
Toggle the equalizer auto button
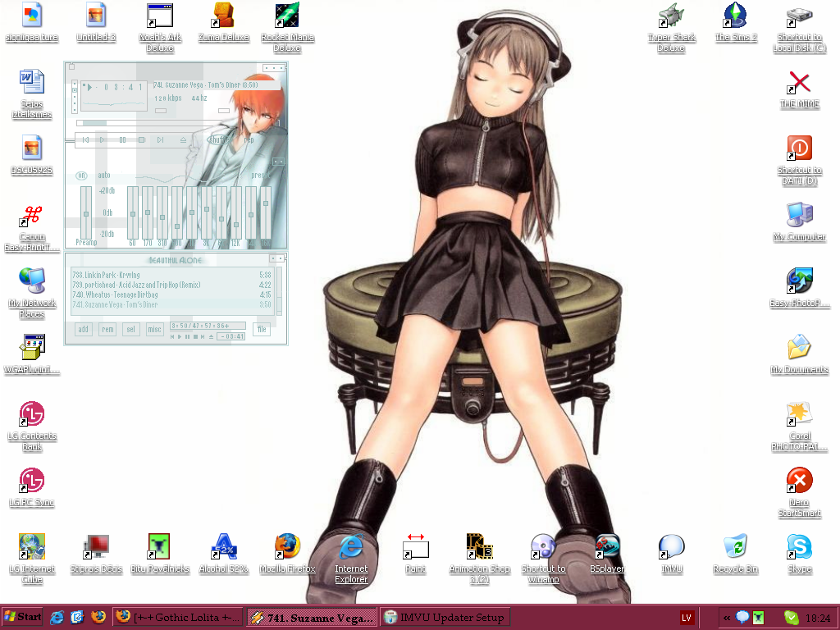[x=104, y=176]
